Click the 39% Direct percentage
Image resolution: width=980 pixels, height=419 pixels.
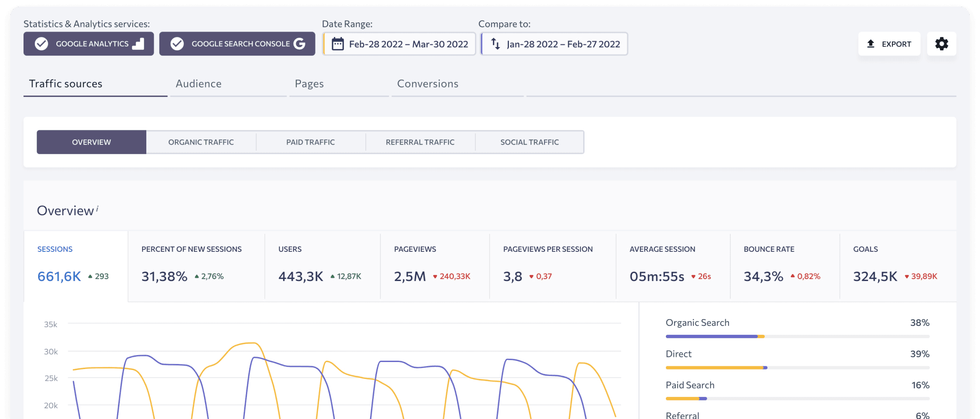coord(920,354)
